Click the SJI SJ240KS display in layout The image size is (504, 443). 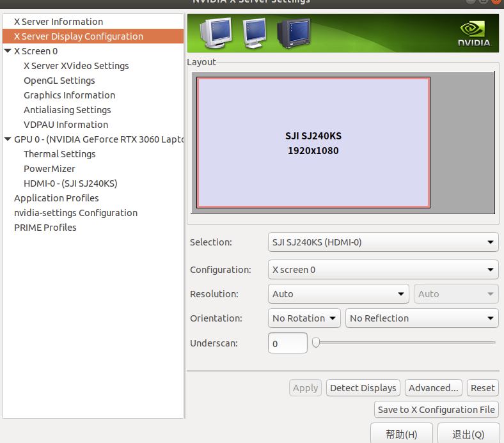pyautogui.click(x=313, y=143)
